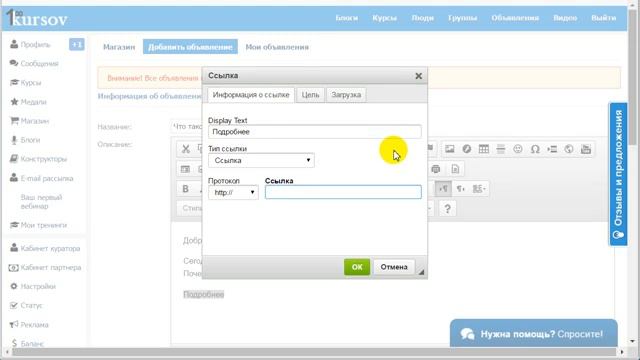The width and height of the screenshot is (640, 360).
Task: Click the Insert Flash icon
Action: [467, 149]
